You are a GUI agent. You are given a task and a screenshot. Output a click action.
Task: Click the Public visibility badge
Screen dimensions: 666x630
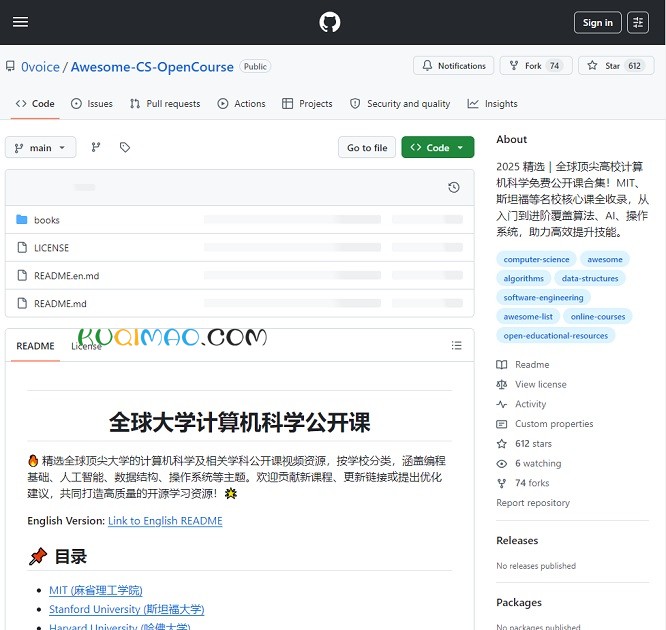tap(255, 66)
